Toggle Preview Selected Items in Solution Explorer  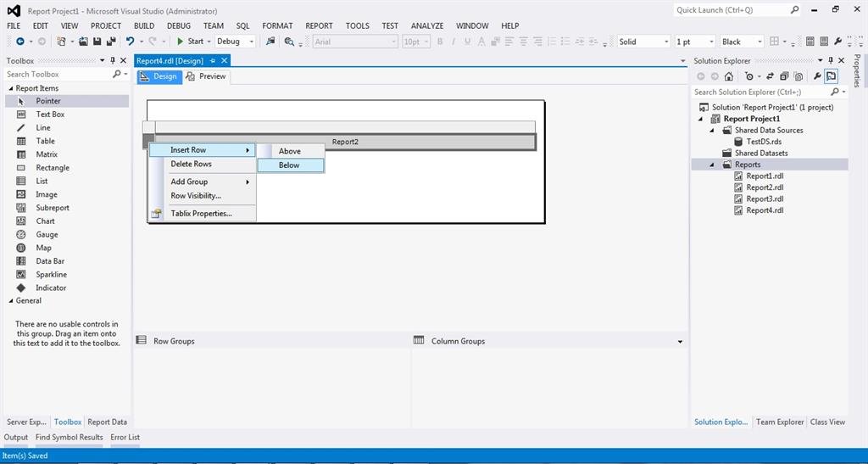pyautogui.click(x=831, y=76)
